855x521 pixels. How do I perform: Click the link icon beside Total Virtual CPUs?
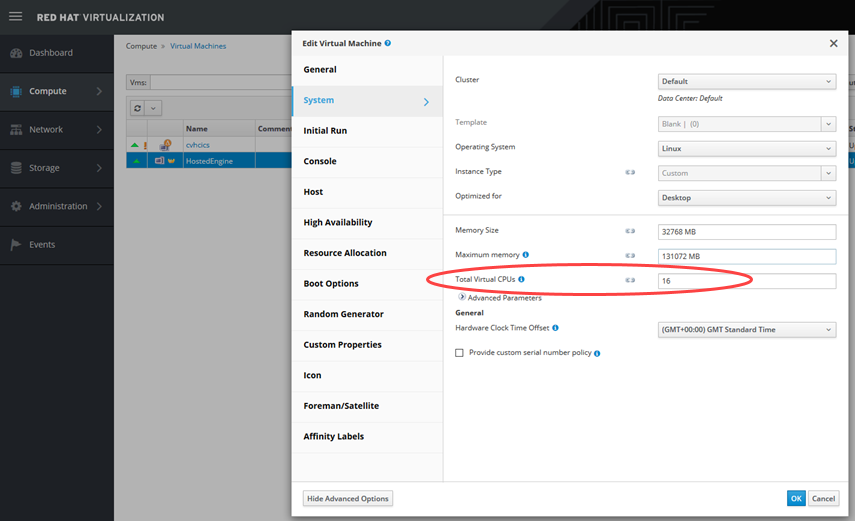point(630,280)
